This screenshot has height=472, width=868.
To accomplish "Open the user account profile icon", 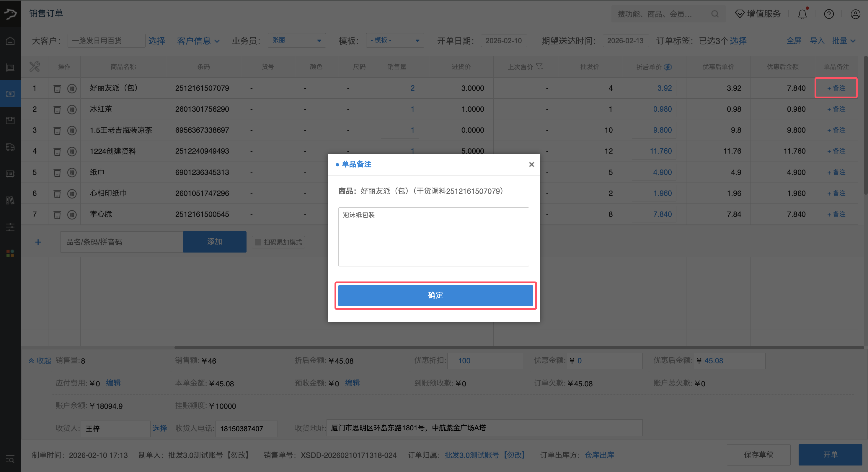I will 855,14.
